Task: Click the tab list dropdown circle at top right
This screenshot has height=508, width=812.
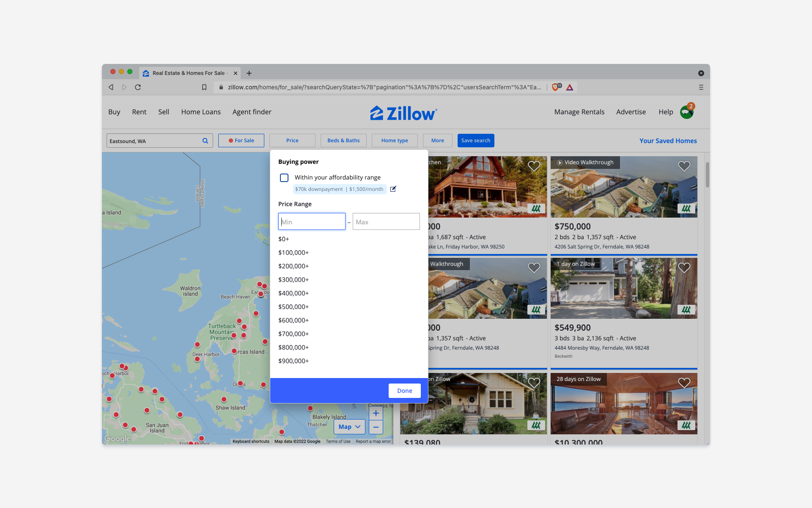Action: pyautogui.click(x=701, y=73)
